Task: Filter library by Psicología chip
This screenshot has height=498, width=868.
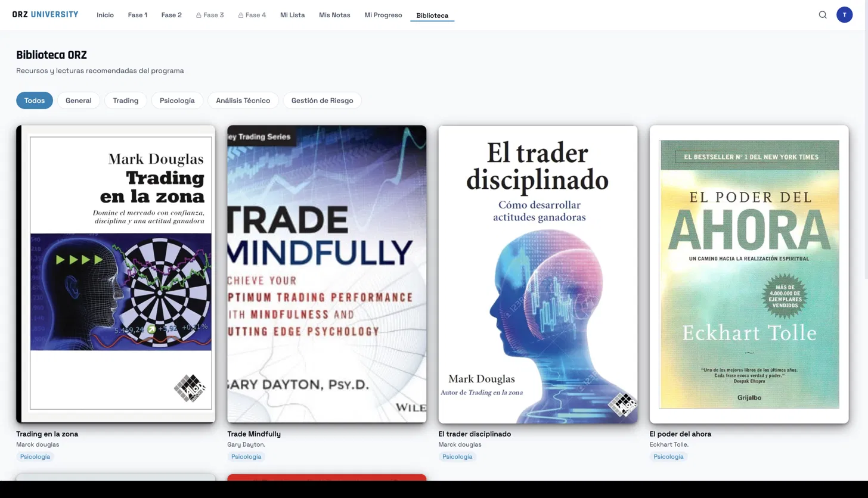Action: [x=177, y=101]
